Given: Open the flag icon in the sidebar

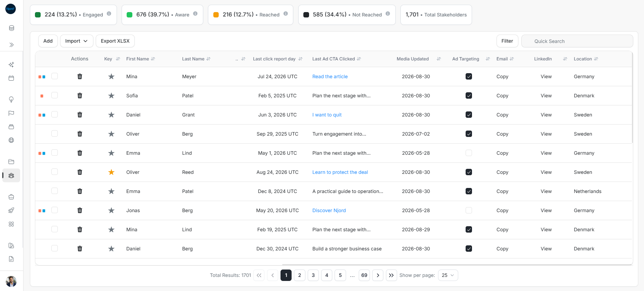Looking at the screenshot, I should click(x=11, y=113).
